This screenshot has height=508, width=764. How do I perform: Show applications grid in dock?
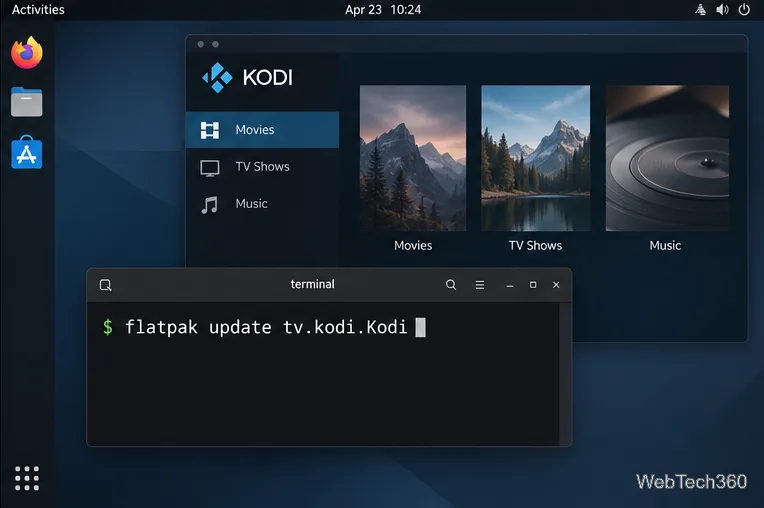pos(27,478)
